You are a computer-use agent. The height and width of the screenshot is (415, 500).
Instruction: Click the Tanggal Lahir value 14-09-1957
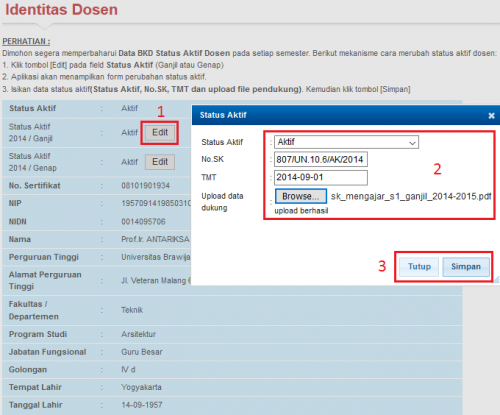(x=142, y=405)
